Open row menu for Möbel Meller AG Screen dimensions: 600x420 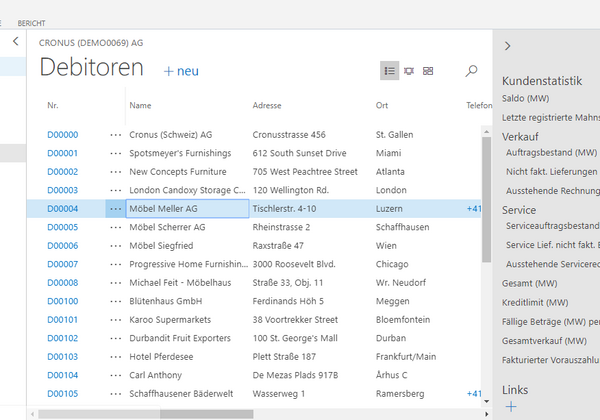[x=115, y=208]
